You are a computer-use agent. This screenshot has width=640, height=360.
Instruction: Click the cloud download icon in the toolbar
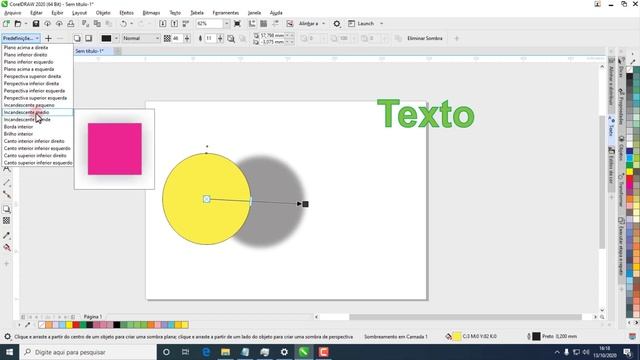(47, 24)
